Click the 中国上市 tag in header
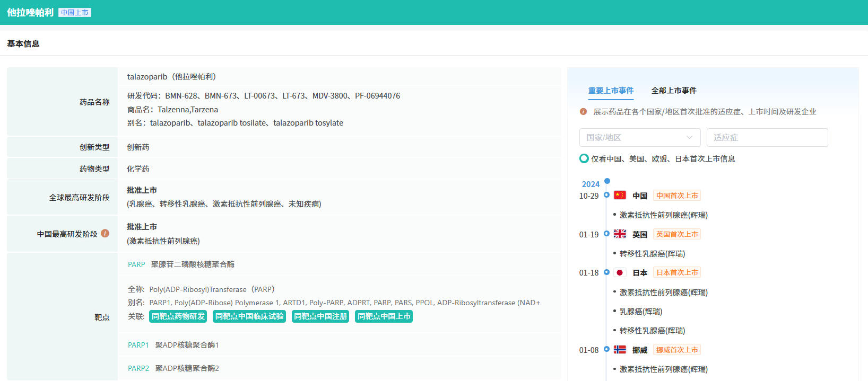This screenshot has height=381, width=868. pos(75,13)
